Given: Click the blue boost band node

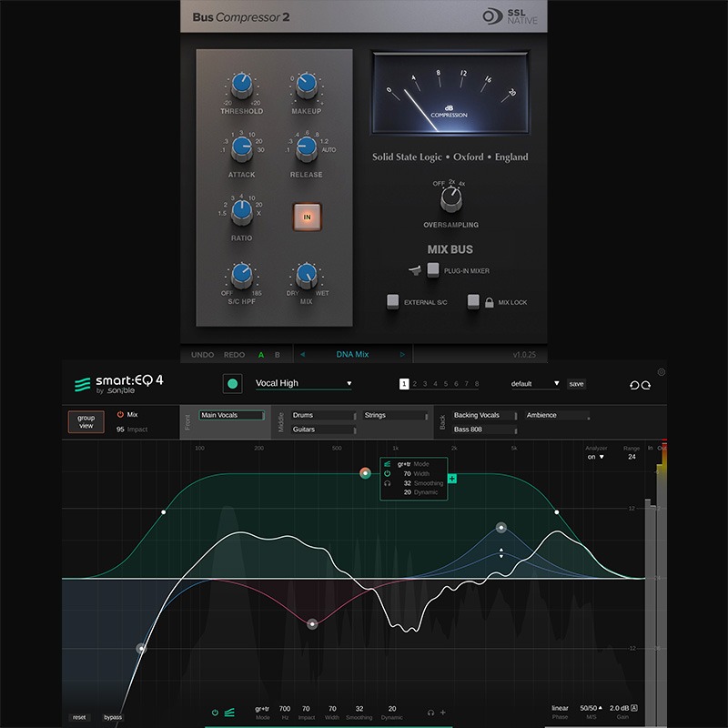Looking at the screenshot, I should click(501, 528).
